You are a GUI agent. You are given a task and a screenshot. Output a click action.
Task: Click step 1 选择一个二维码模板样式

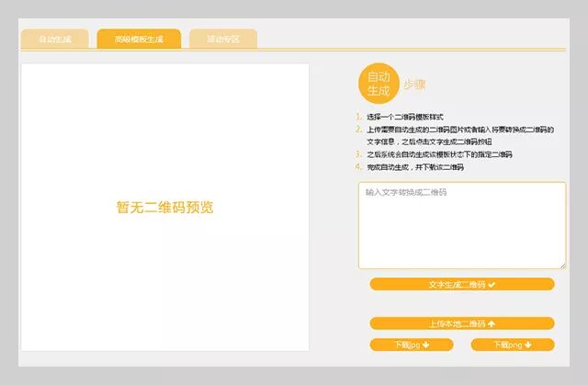coord(405,118)
